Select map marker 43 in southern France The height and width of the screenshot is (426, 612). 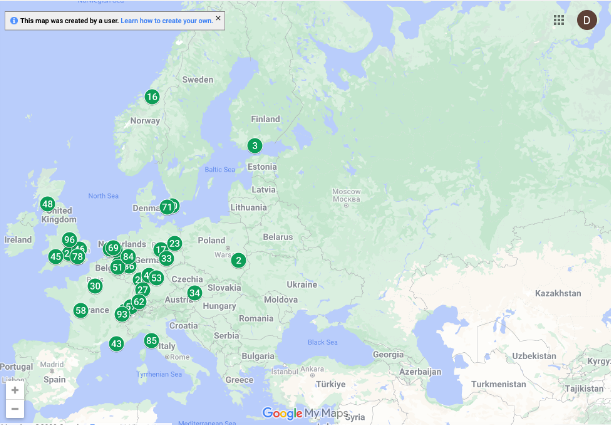click(116, 344)
